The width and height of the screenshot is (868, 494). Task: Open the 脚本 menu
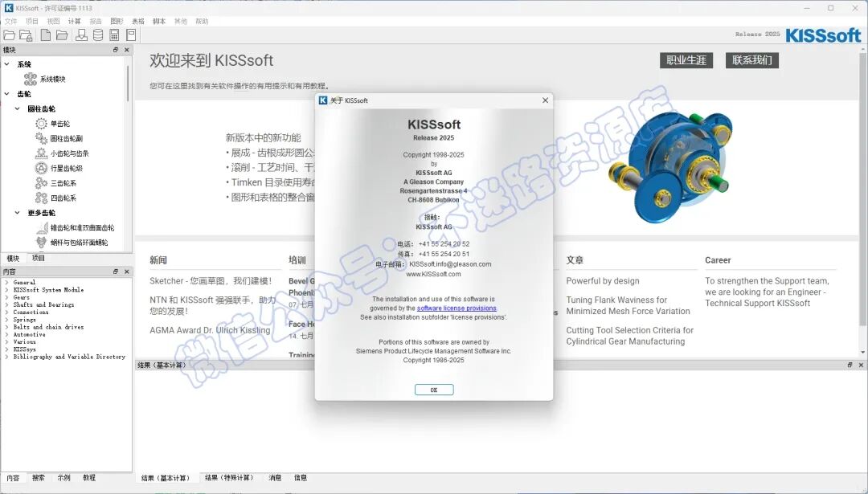pos(159,21)
